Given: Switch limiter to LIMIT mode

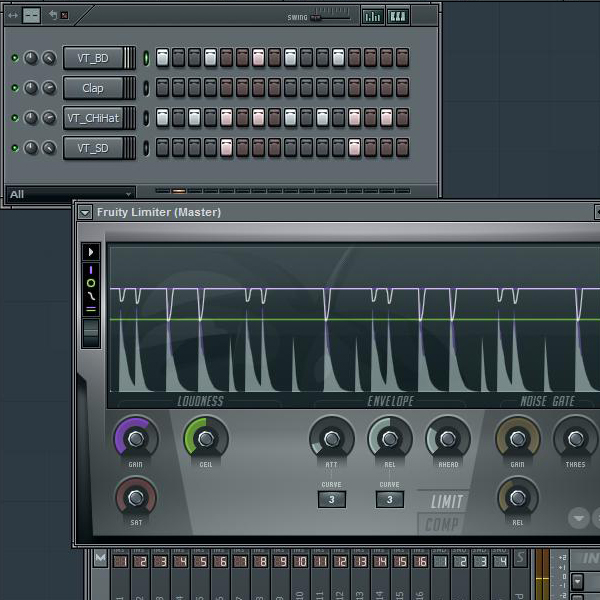Looking at the screenshot, I should point(446,501).
